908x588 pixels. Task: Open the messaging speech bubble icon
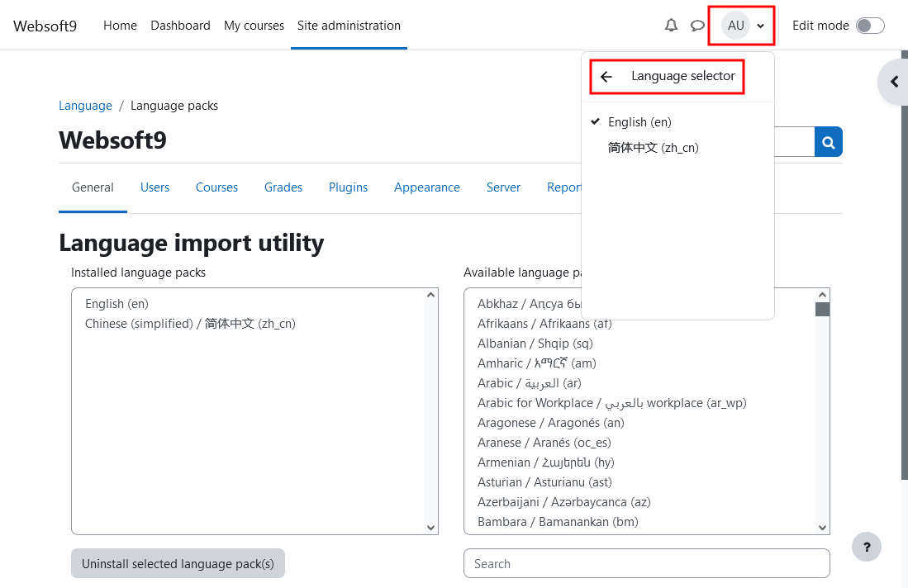click(697, 26)
